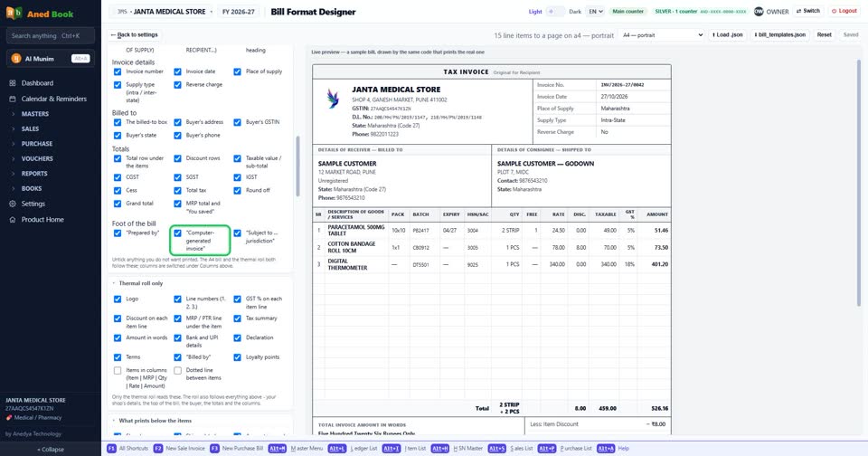The height and width of the screenshot is (456, 868).
Task: Open the A4 — portrait page size dropdown
Action: (661, 35)
